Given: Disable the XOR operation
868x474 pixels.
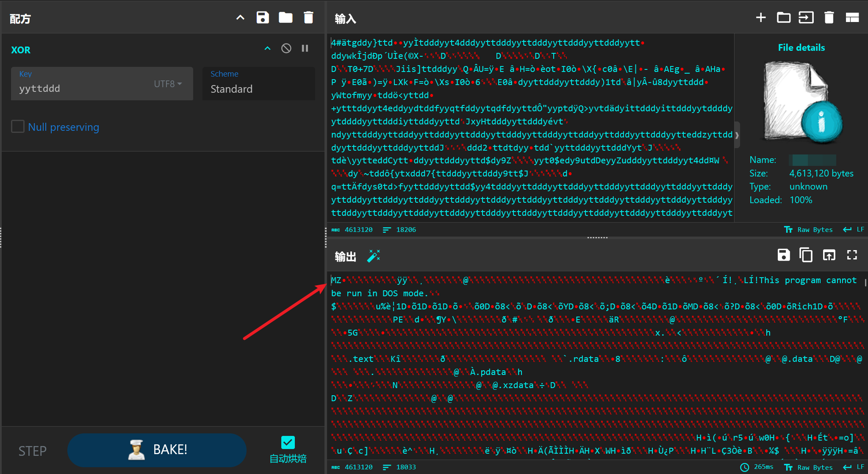Looking at the screenshot, I should point(286,49).
